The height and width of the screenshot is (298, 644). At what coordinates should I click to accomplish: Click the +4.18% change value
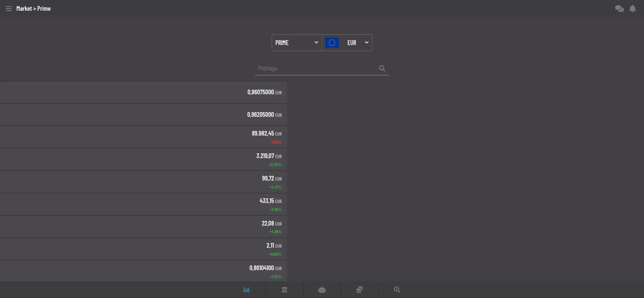275,232
